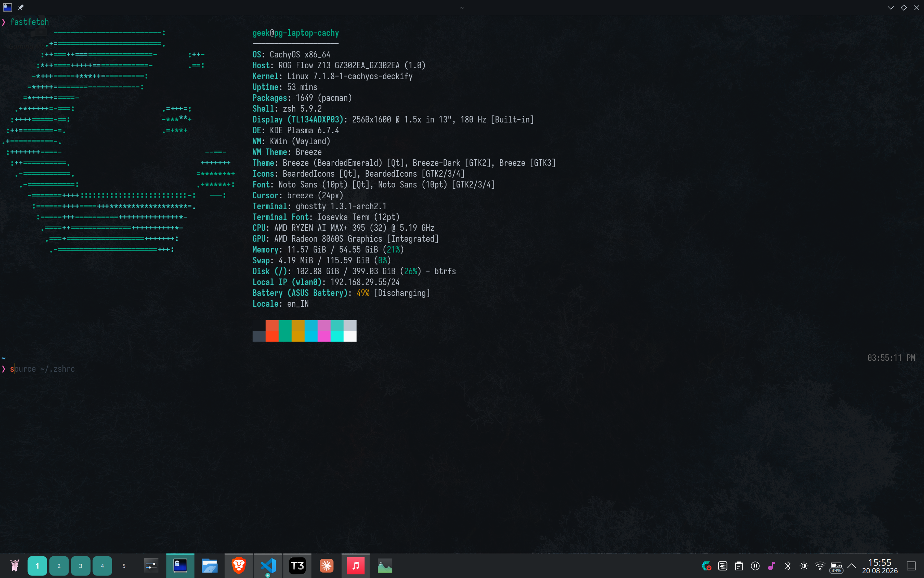Click the 'Memory: 11.57 GiB / 54.55 GiB' line
This screenshot has width=924, height=578.
click(328, 250)
